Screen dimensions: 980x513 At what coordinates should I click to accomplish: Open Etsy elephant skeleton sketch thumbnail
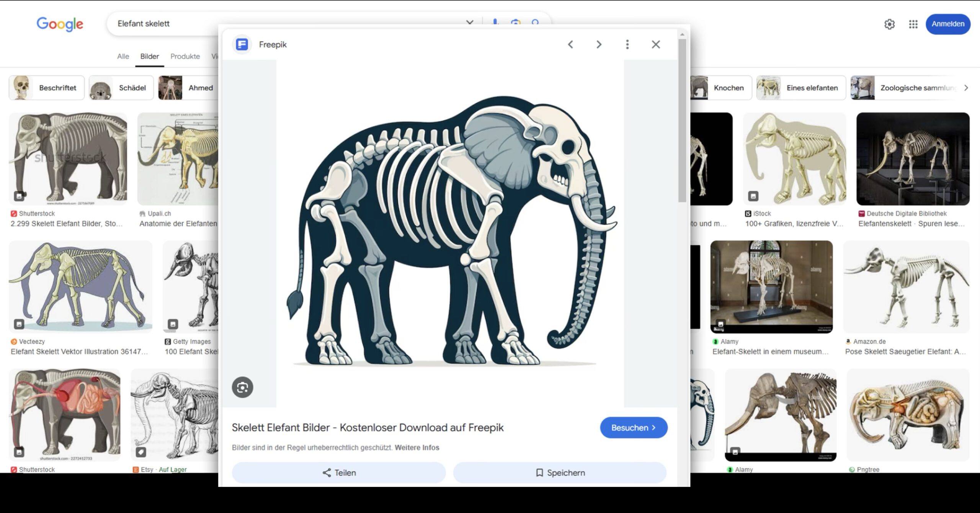pos(174,415)
